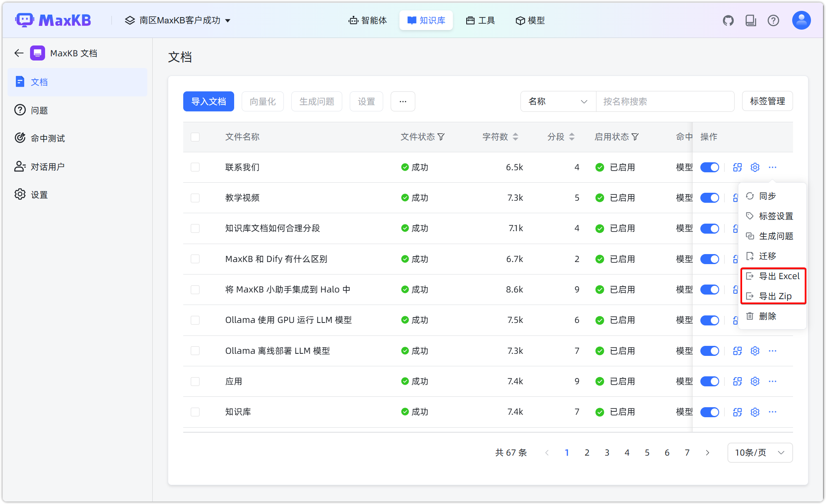This screenshot has width=826, height=504.
Task: Open the 名称 search type dropdown
Action: coord(558,101)
